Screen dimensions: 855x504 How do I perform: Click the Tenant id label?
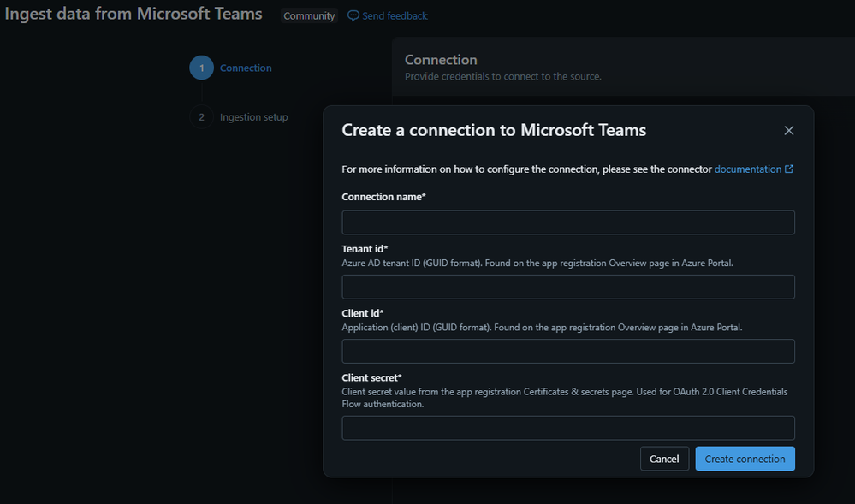365,249
